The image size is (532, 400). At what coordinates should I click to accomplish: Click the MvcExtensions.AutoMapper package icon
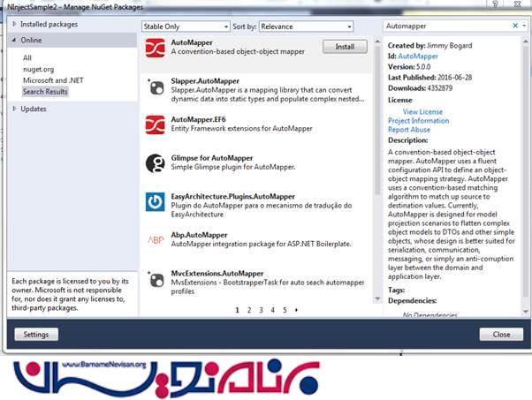tap(156, 279)
